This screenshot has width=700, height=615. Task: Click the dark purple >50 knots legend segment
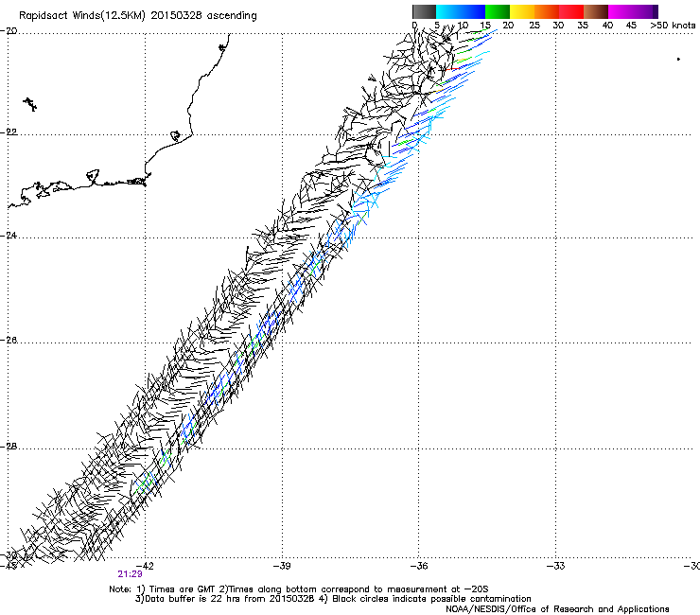pos(655,11)
